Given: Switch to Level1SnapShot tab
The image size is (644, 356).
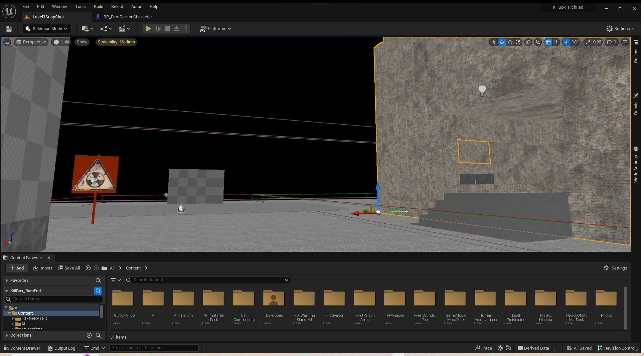Looking at the screenshot, I should tap(48, 17).
